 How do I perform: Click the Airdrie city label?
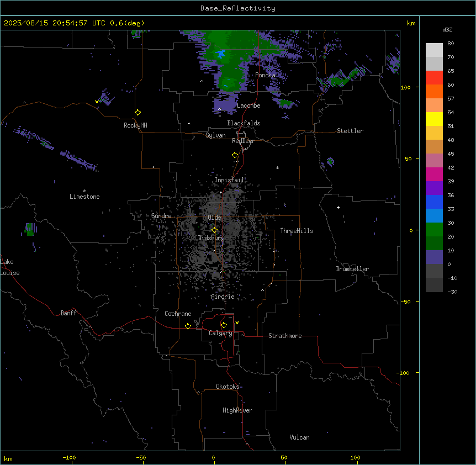click(223, 297)
